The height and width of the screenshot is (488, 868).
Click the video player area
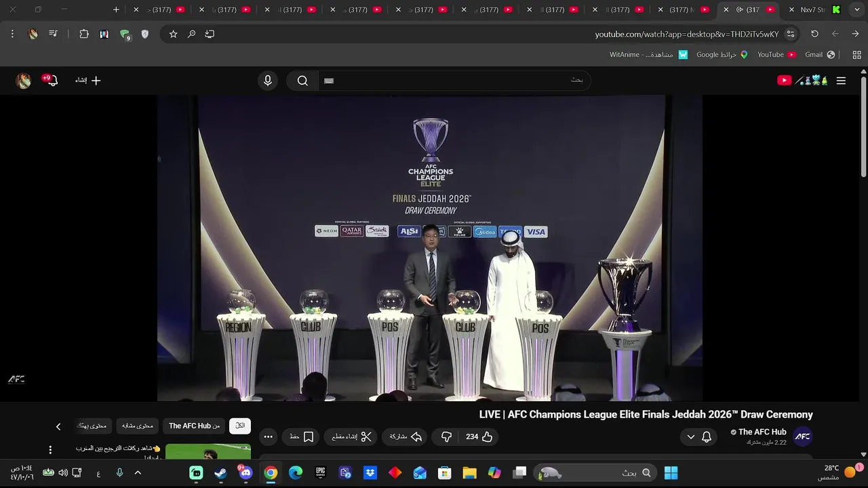point(430,248)
